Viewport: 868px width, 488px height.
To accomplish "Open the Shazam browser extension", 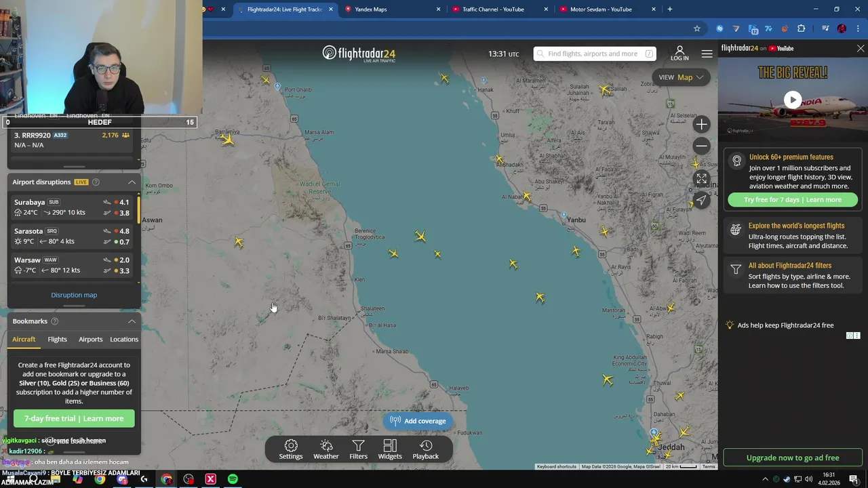I will [719, 28].
